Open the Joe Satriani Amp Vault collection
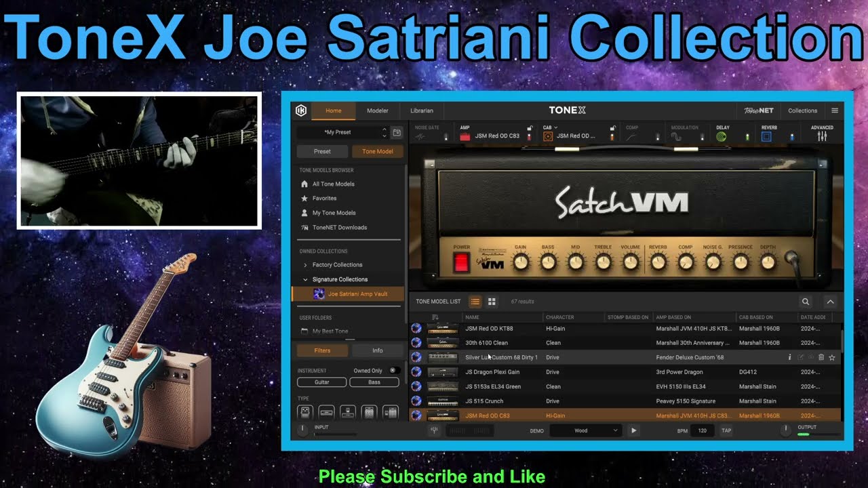Image resolution: width=868 pixels, height=488 pixels. [349, 294]
